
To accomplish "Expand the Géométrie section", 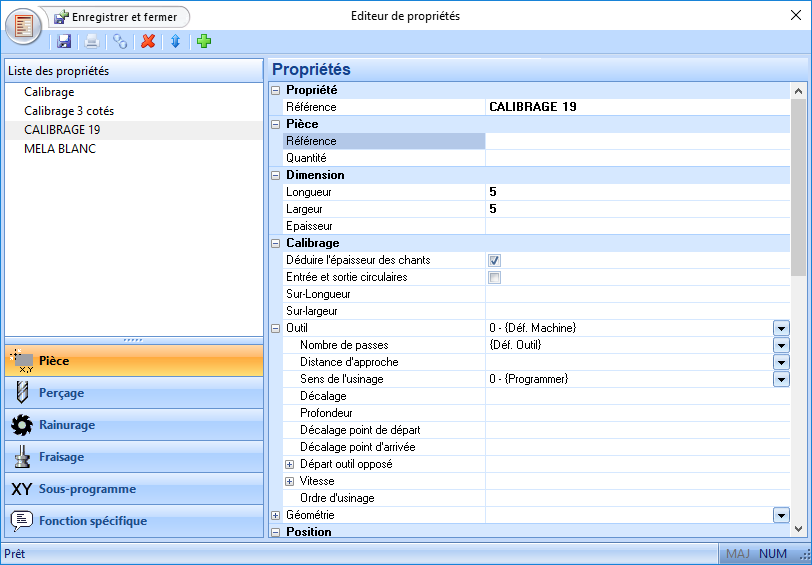I will pos(276,515).
